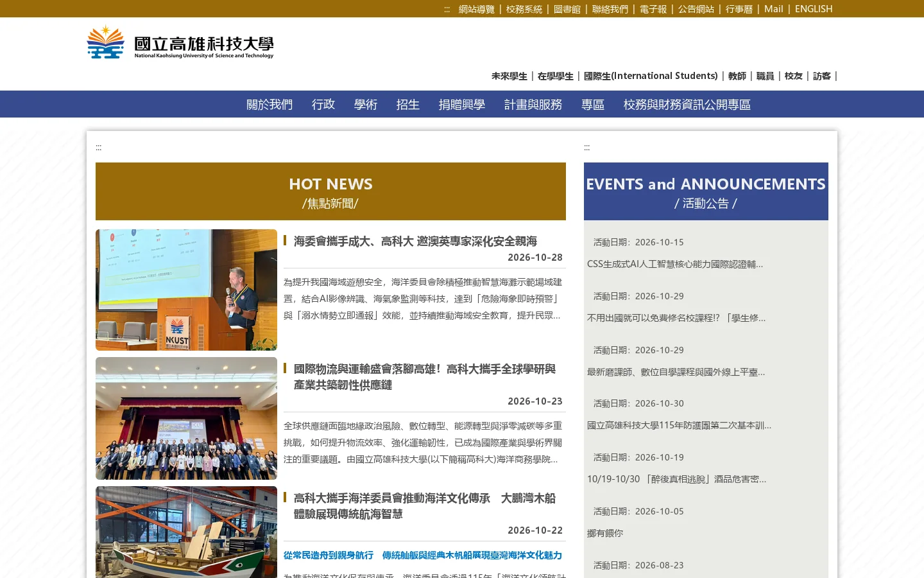The height and width of the screenshot is (578, 924).
Task: Select 未來學生 audience link
Action: 509,76
